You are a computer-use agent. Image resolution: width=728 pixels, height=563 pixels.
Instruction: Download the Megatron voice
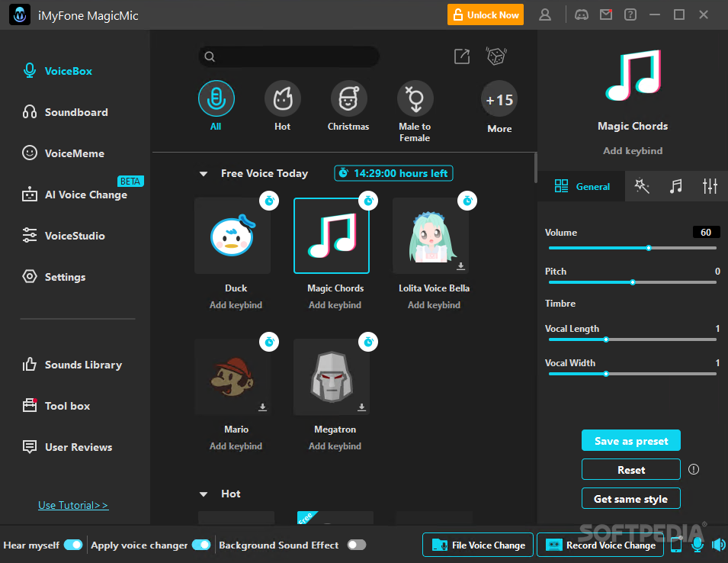361,407
